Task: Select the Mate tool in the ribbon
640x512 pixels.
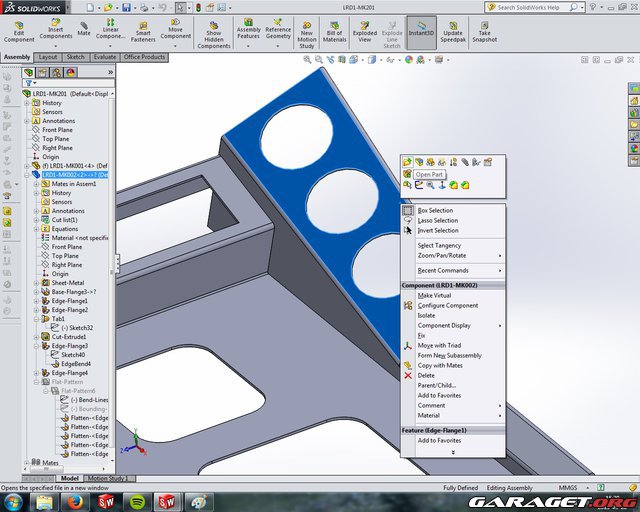Action: pyautogui.click(x=84, y=30)
